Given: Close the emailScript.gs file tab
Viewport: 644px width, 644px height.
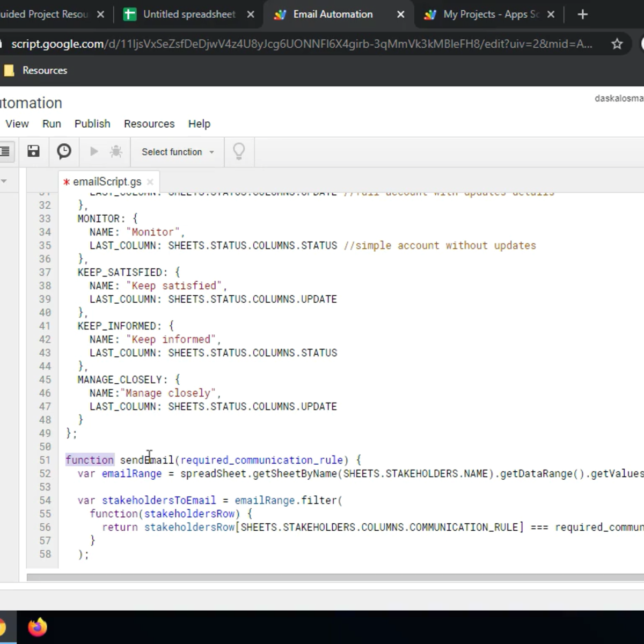Looking at the screenshot, I should click(150, 182).
